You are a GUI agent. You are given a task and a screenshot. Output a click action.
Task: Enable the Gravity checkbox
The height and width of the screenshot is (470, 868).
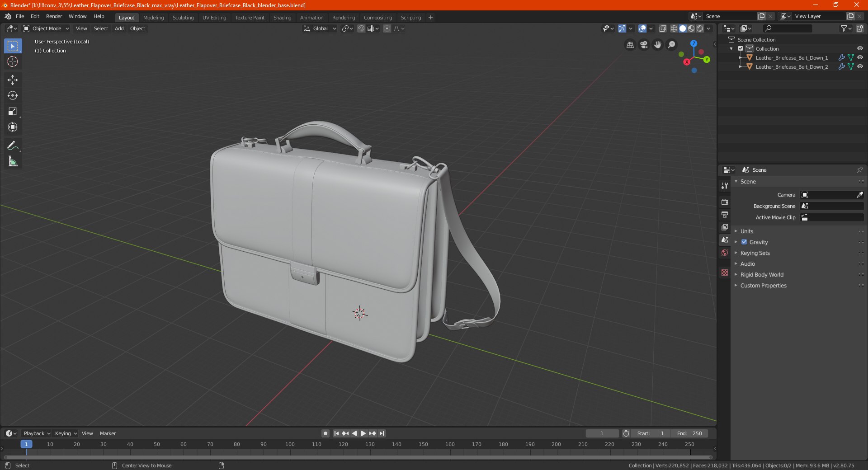point(744,242)
